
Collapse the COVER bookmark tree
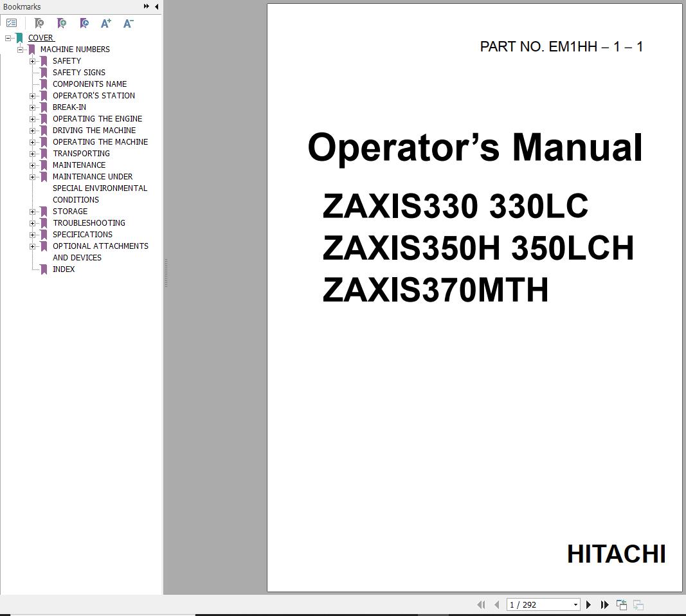(x=8, y=38)
